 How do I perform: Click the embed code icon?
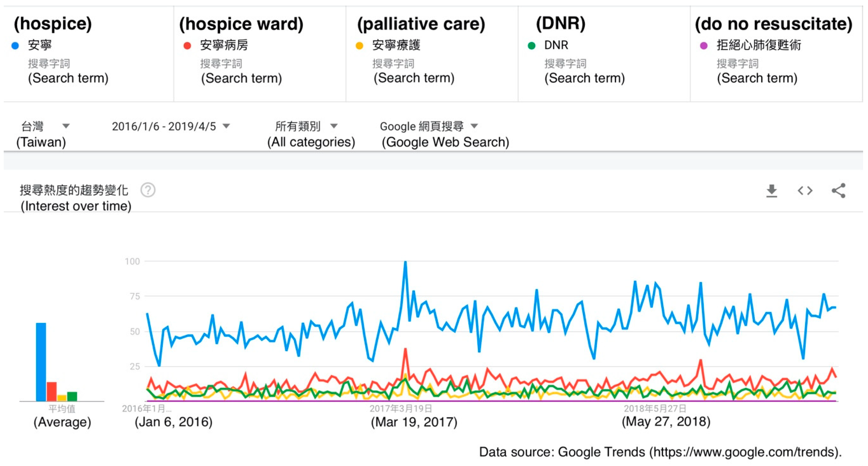805,191
